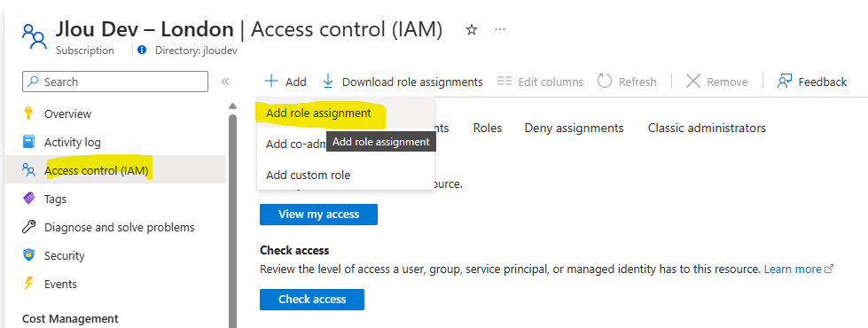Click the download arrow icon

(x=328, y=82)
